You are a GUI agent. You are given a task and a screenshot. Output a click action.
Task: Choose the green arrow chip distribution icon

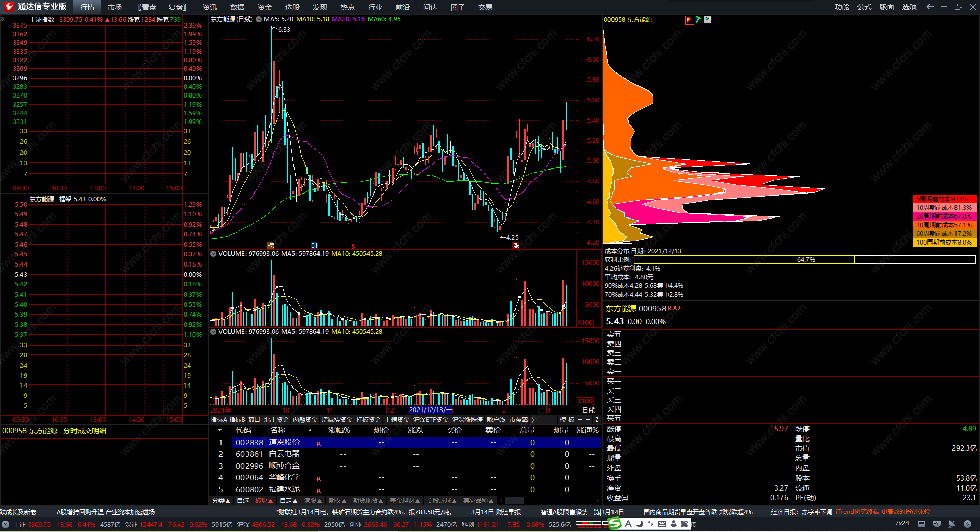698,20
